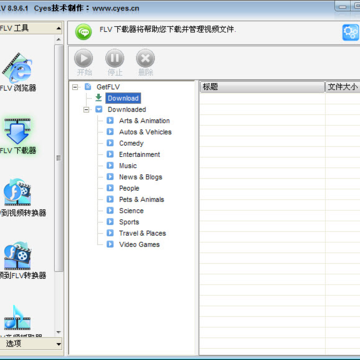Click the Entertainment category icon
Viewport: 360px width, 360px height.
point(110,154)
